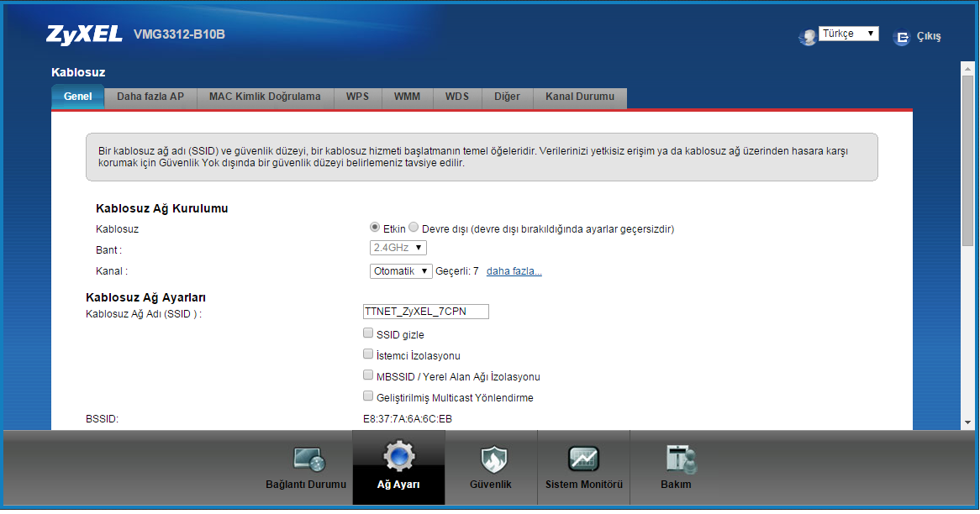This screenshot has width=980, height=514.
Task: Switch to the Genel tab
Action: (x=77, y=97)
